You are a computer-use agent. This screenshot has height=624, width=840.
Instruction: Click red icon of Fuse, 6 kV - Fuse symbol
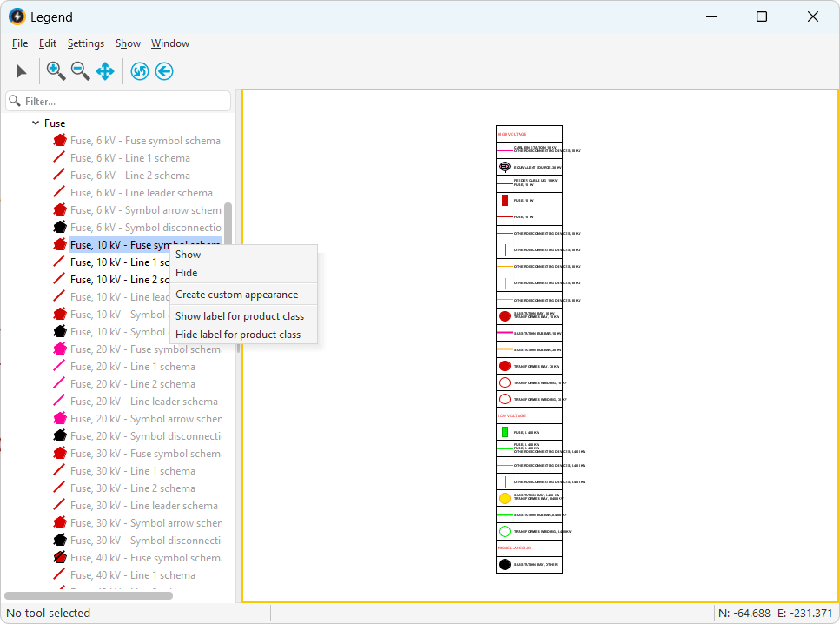[x=60, y=141]
